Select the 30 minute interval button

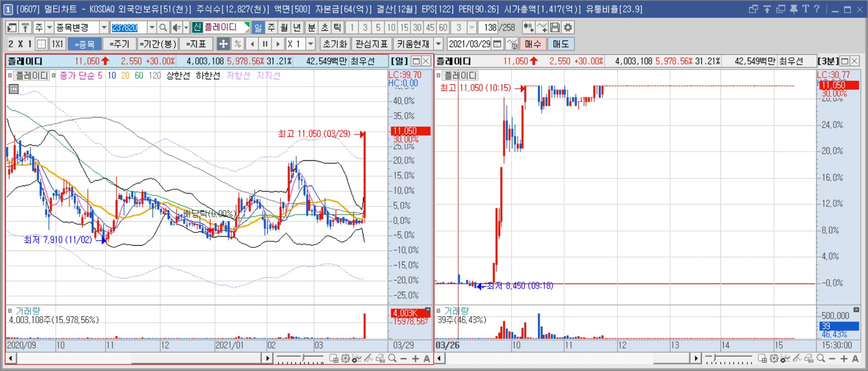click(417, 27)
